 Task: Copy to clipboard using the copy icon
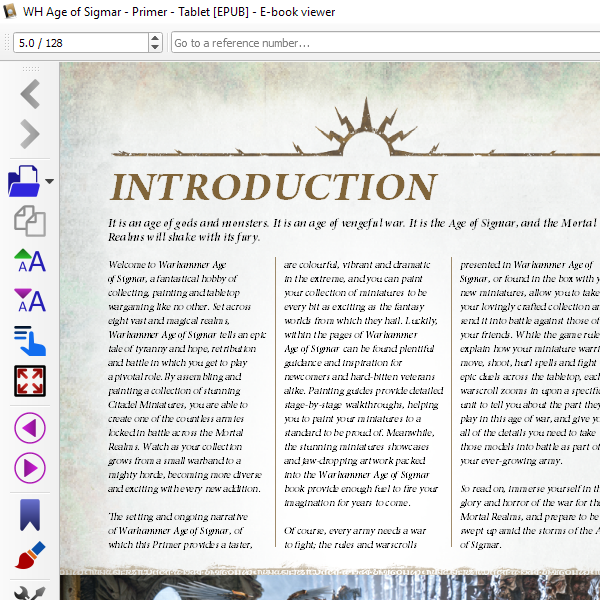30,221
